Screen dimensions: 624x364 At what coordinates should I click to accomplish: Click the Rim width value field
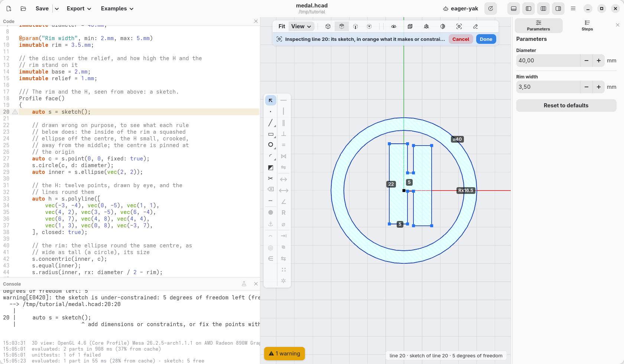pyautogui.click(x=548, y=87)
